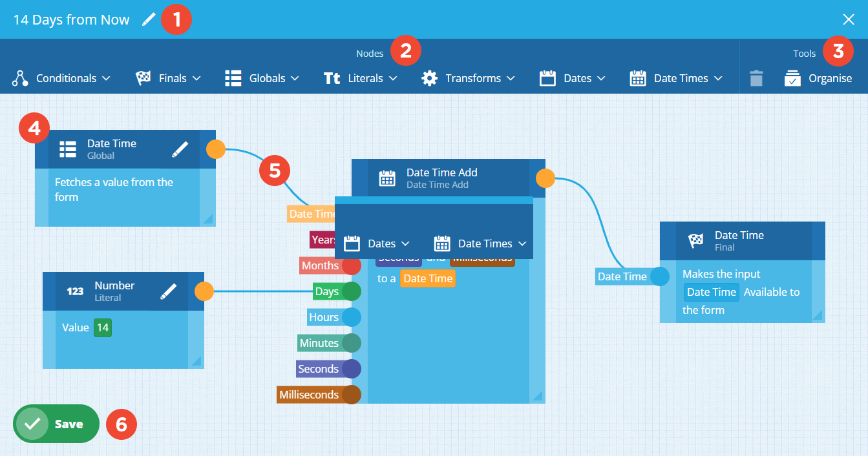The image size is (868, 456).
Task: Click the Date Time Global list icon
Action: click(x=68, y=149)
